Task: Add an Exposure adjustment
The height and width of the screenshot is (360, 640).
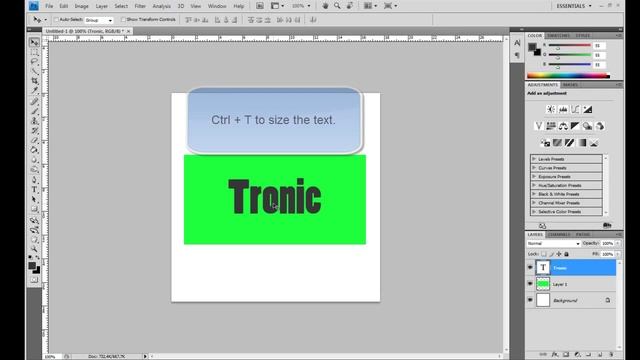Action: point(587,109)
